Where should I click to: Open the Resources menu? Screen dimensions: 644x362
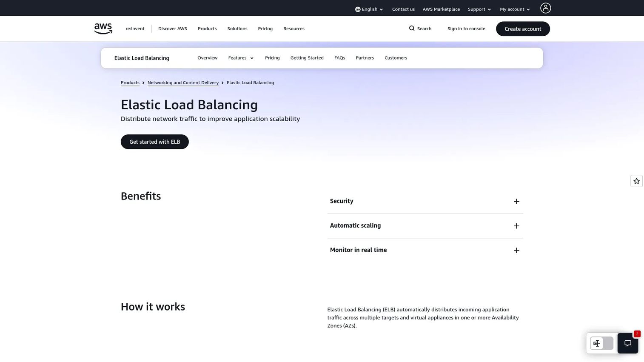(x=294, y=29)
